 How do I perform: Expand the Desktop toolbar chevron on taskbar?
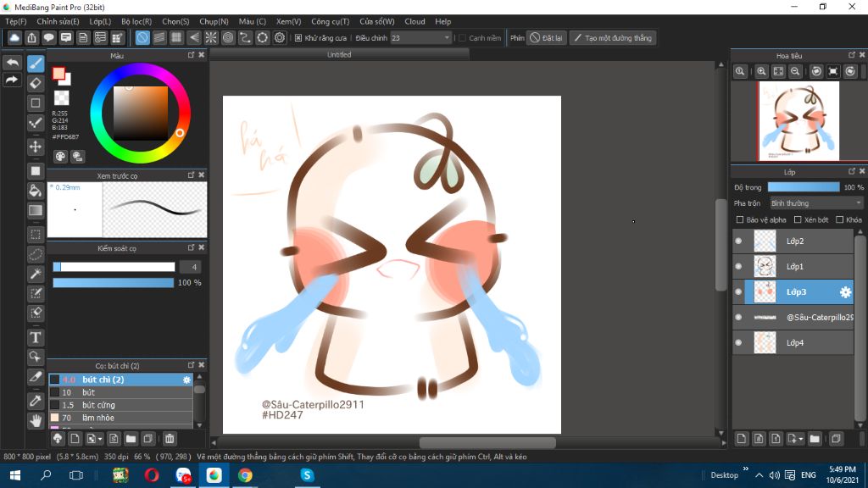tap(746, 469)
